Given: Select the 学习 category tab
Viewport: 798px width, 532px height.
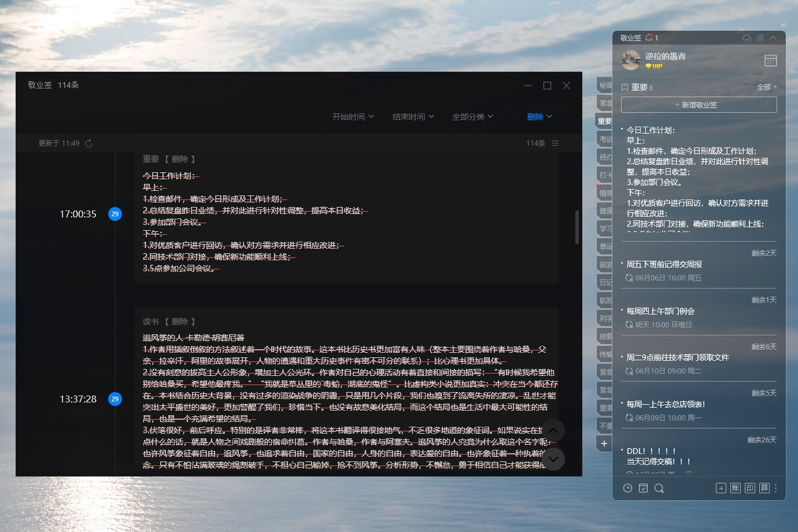Looking at the screenshot, I should [x=605, y=228].
